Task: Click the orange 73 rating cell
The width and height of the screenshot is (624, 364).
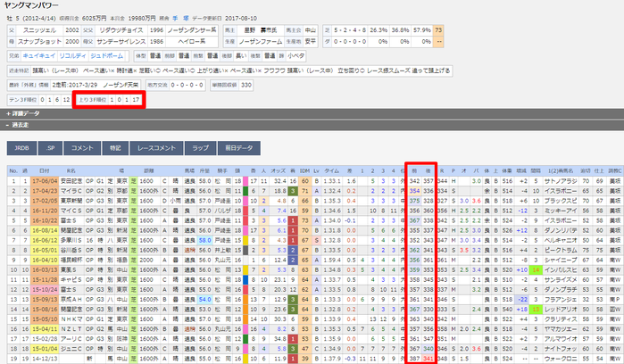Action: (438, 30)
